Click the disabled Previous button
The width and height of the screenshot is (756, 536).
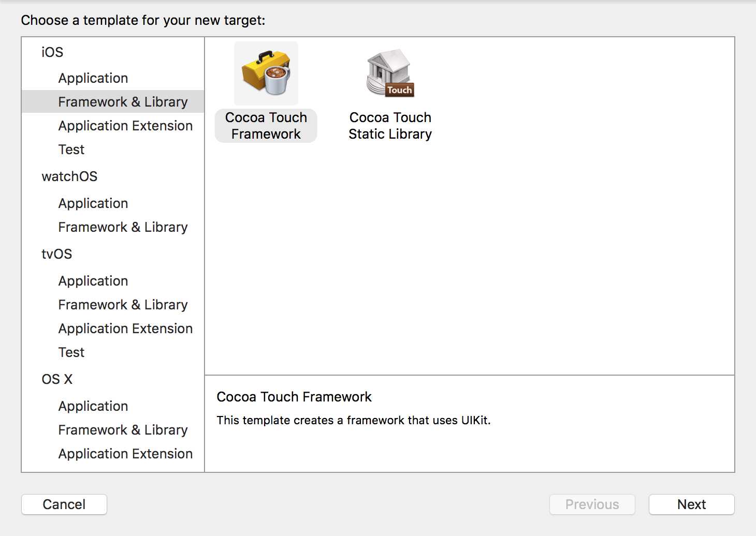click(x=592, y=504)
